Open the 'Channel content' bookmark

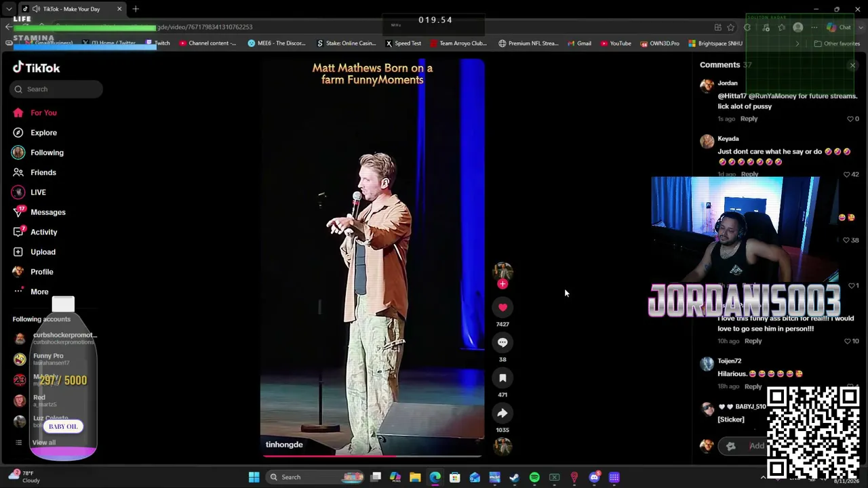208,43
